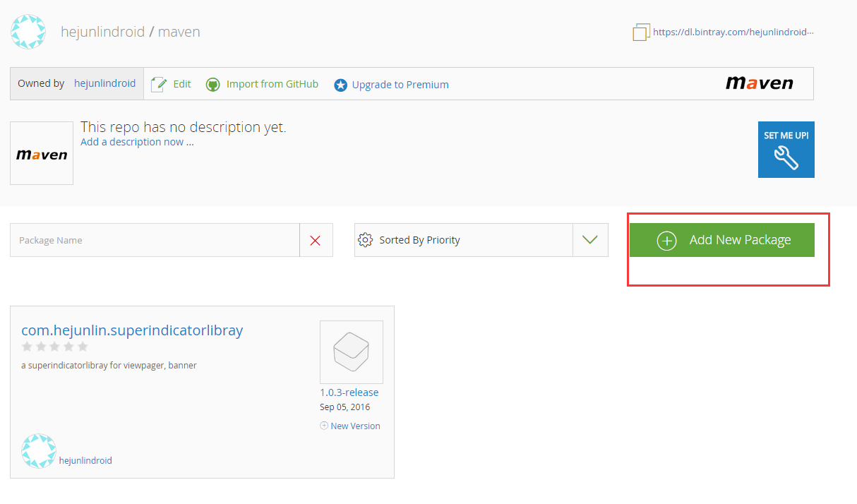857x504 pixels.
Task: Open the 1.0.3-release version link
Action: tap(349, 392)
